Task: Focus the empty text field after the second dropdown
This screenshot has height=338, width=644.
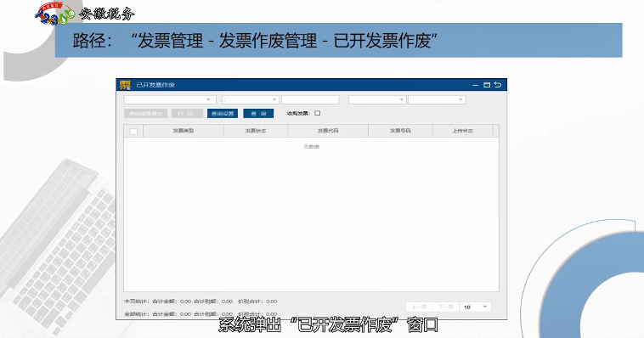Action: (310, 100)
